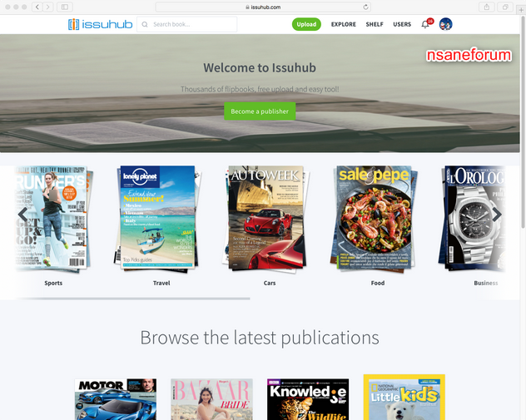Click the Business category label

[x=486, y=283]
